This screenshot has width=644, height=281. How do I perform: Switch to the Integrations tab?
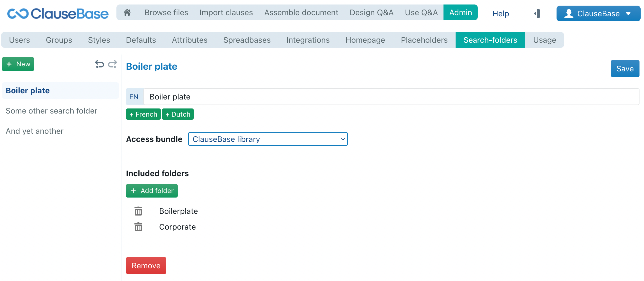[x=308, y=40]
